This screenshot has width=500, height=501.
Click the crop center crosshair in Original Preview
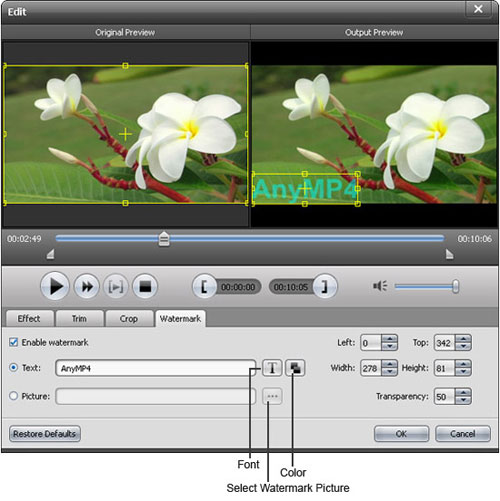(125, 134)
